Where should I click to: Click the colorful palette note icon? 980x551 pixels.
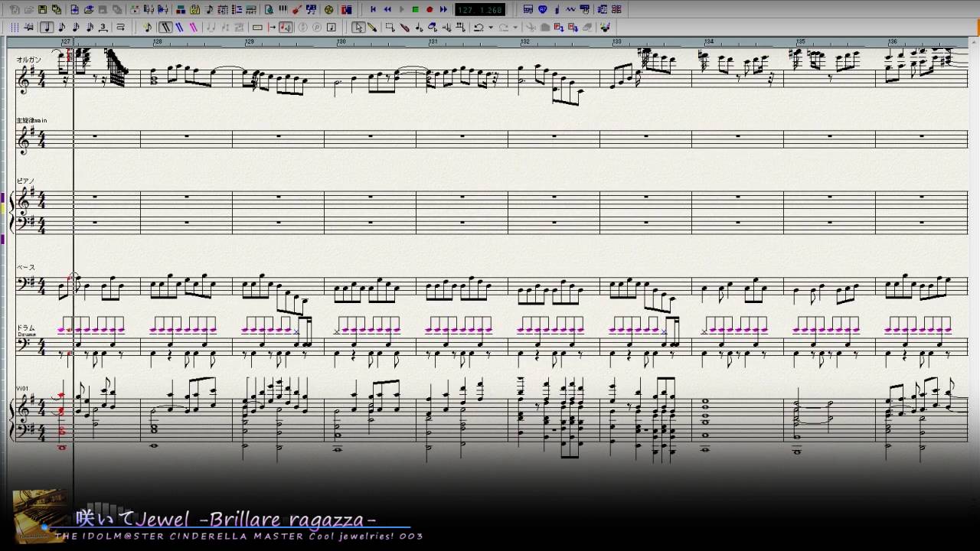click(x=605, y=28)
